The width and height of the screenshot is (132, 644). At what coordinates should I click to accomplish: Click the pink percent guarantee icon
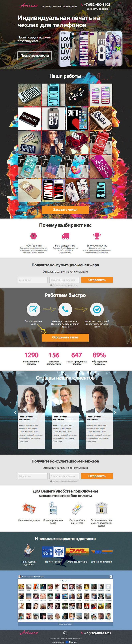tap(33, 236)
